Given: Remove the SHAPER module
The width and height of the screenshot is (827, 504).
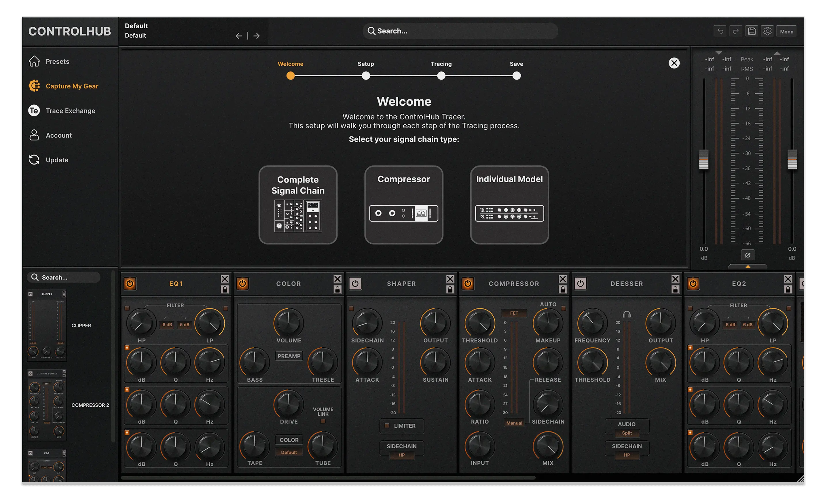Looking at the screenshot, I should 450,279.
